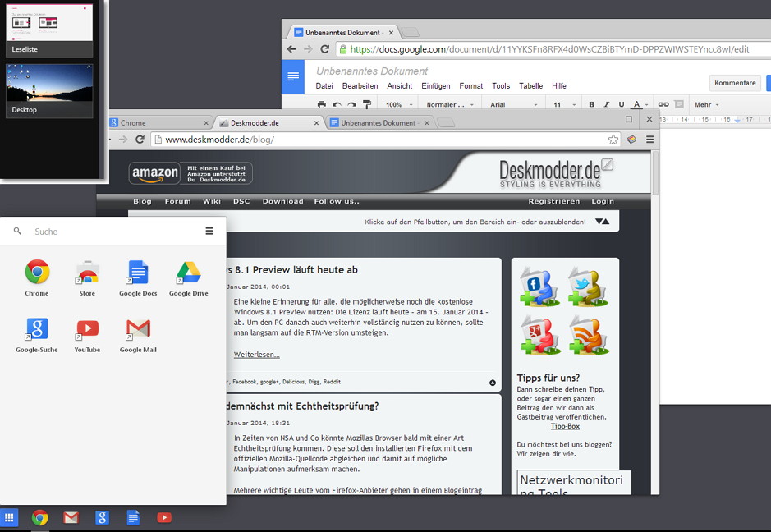Click the Kommentare button in Docs

click(x=735, y=83)
